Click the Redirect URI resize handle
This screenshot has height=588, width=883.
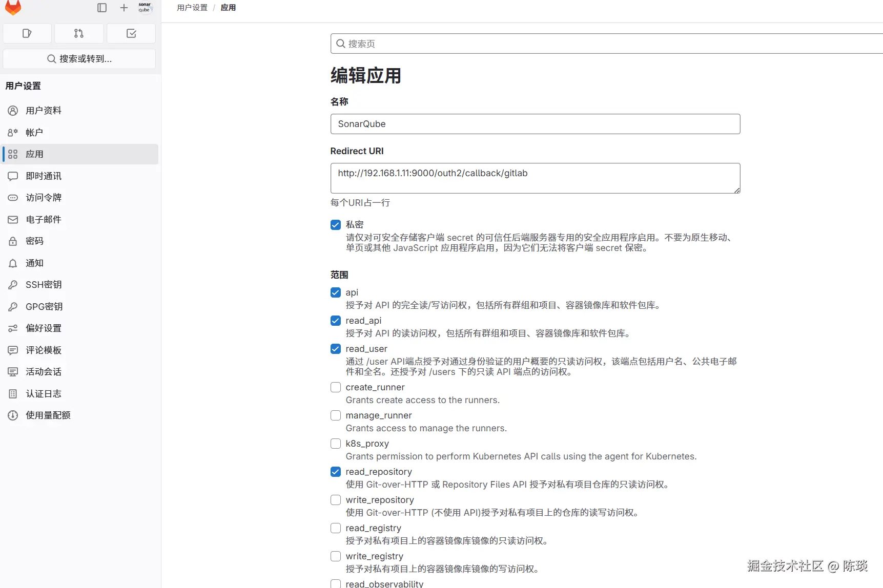pyautogui.click(x=736, y=190)
